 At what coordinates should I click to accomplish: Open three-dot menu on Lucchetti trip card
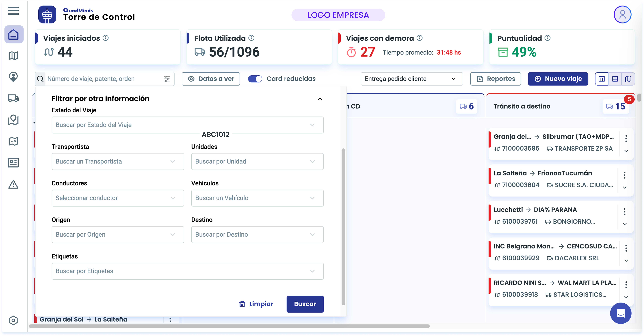tap(624, 212)
